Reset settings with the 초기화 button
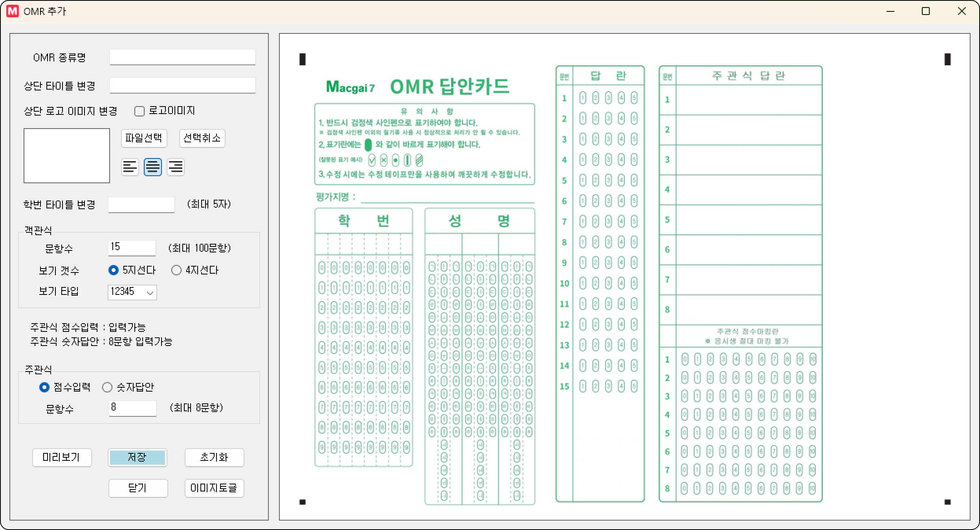Image resolution: width=980 pixels, height=530 pixels. tap(214, 457)
